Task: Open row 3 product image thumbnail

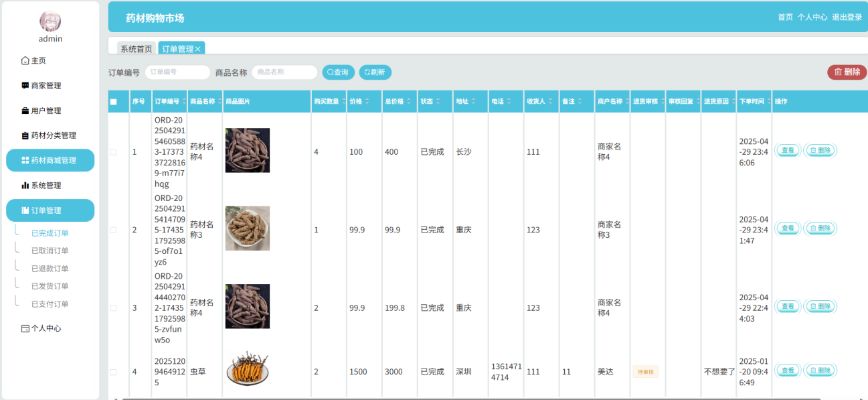Action: point(247,306)
